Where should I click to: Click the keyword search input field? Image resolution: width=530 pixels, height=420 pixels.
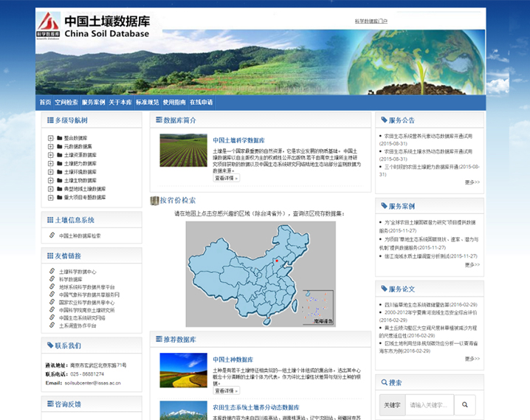[x=430, y=404]
